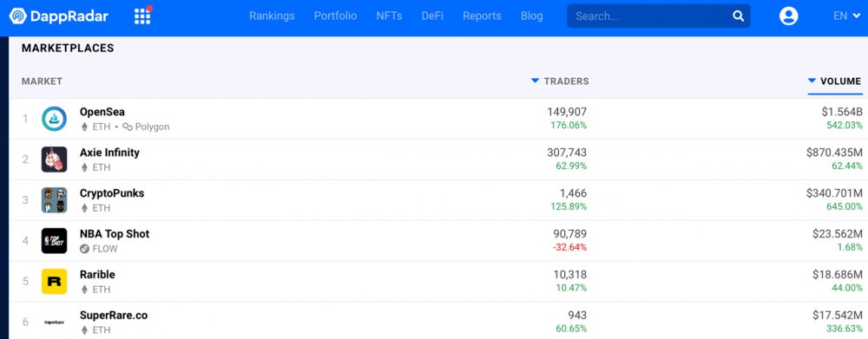The height and width of the screenshot is (339, 868).
Task: Open the Rankings menu
Action: (x=272, y=16)
